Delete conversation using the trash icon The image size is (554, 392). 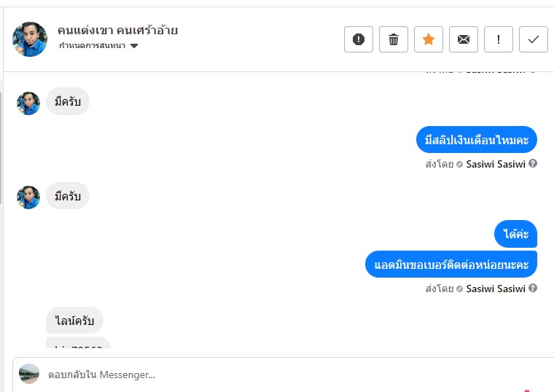394,39
